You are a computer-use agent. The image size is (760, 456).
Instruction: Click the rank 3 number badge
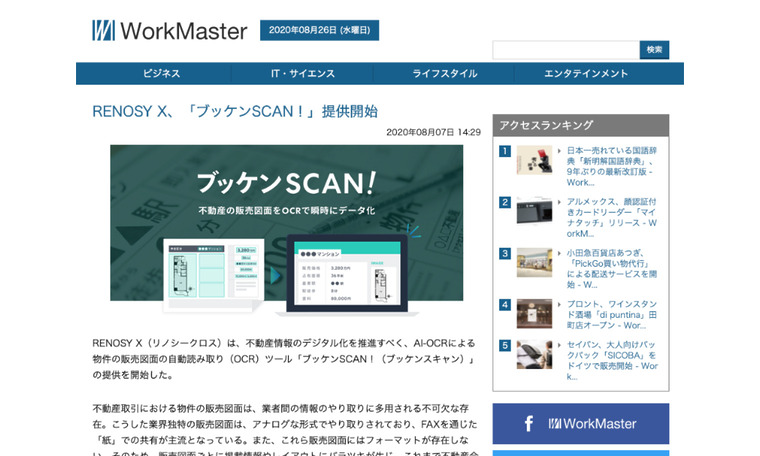pyautogui.click(x=505, y=254)
